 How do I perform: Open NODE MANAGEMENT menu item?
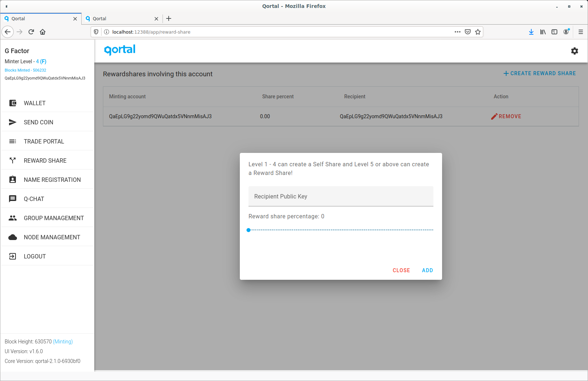coord(47,237)
